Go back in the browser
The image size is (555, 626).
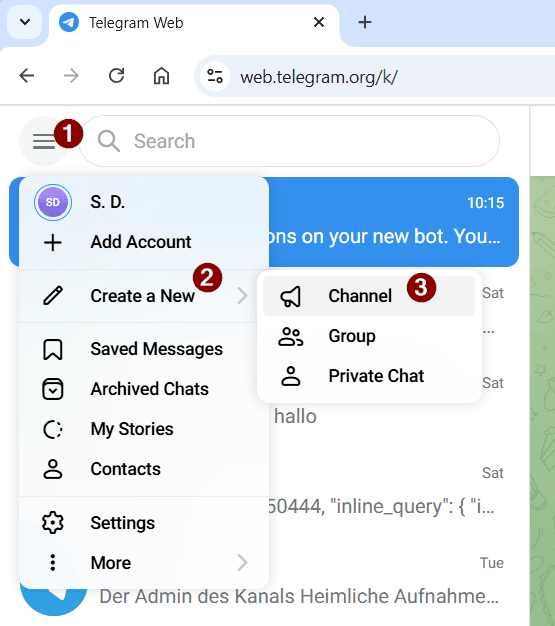coord(27,75)
